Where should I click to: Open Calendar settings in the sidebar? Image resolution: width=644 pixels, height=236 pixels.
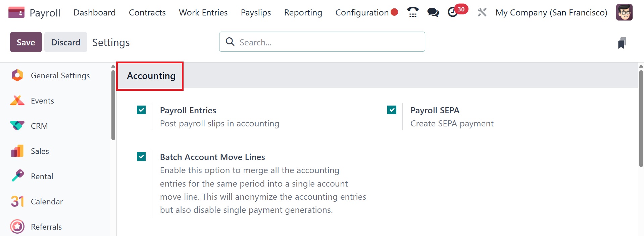tap(47, 202)
